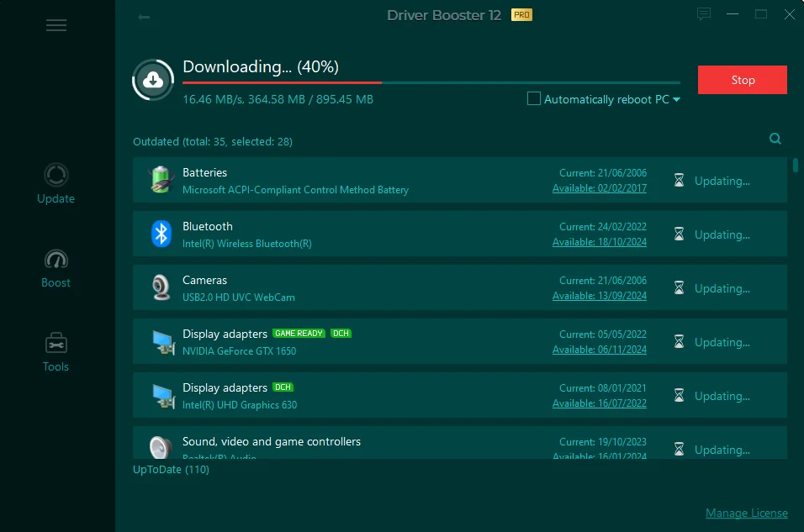Screen dimensions: 804x532
Task: Click the DCH badge on Intel UHD row
Action: [x=283, y=387]
